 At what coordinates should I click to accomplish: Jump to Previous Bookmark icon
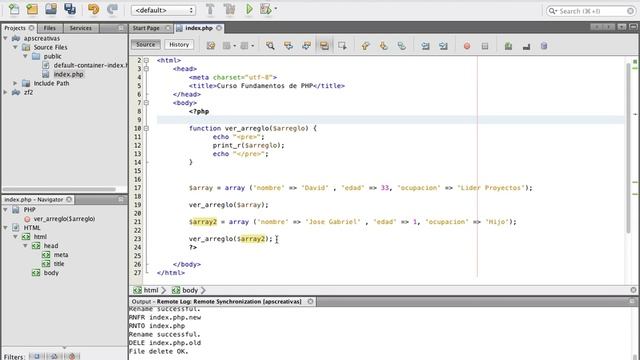coord(365,46)
